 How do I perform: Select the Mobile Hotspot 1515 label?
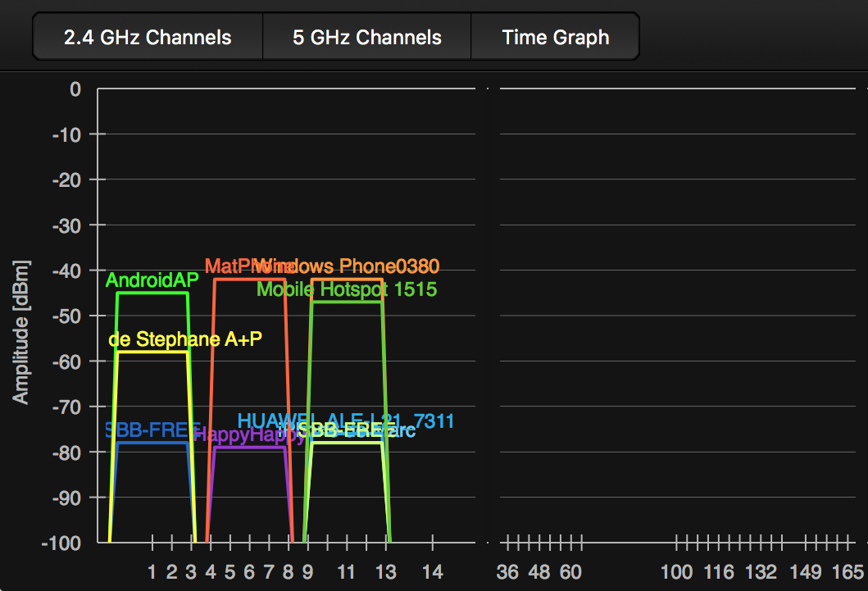pos(347,289)
